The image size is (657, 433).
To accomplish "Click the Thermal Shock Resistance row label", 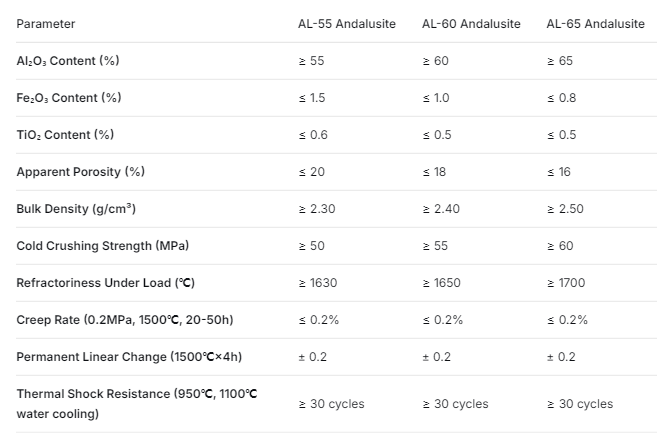I will pos(137,404).
